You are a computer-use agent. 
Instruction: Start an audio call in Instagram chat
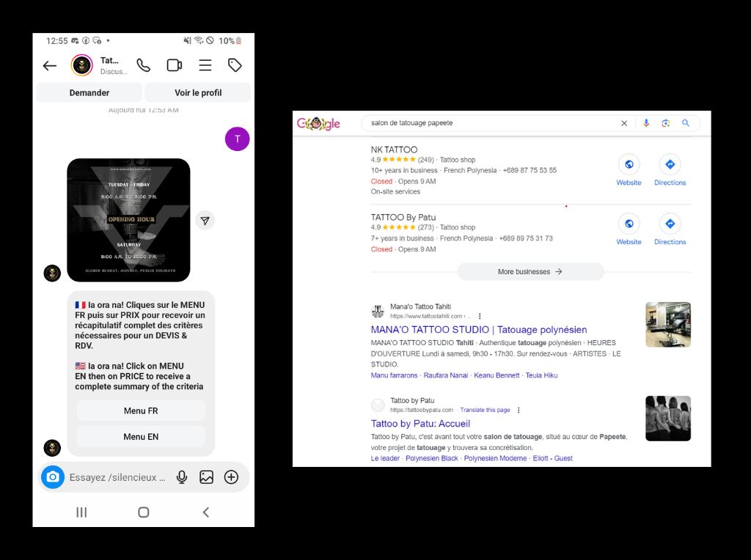(143, 65)
